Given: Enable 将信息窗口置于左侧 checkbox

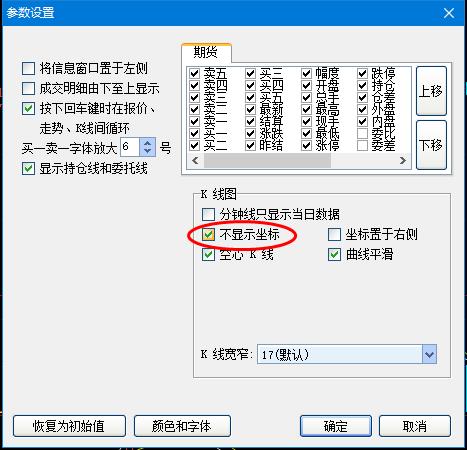Looking at the screenshot, I should [28, 69].
